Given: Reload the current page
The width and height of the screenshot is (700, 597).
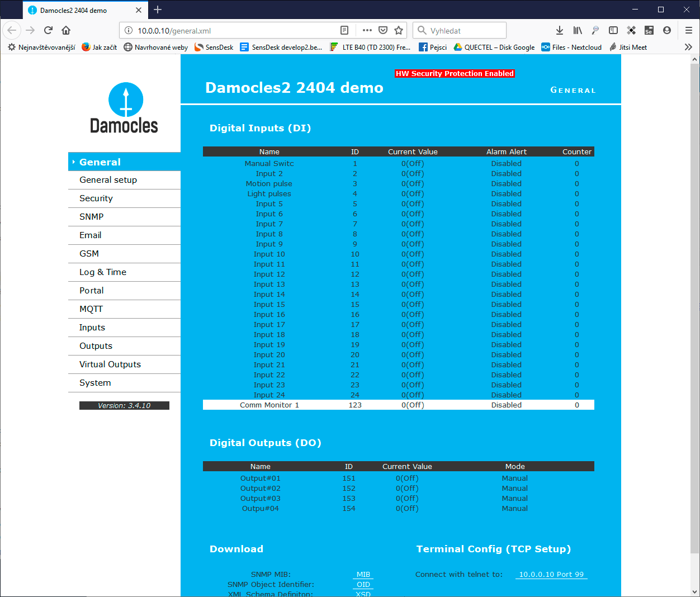Looking at the screenshot, I should tap(48, 30).
